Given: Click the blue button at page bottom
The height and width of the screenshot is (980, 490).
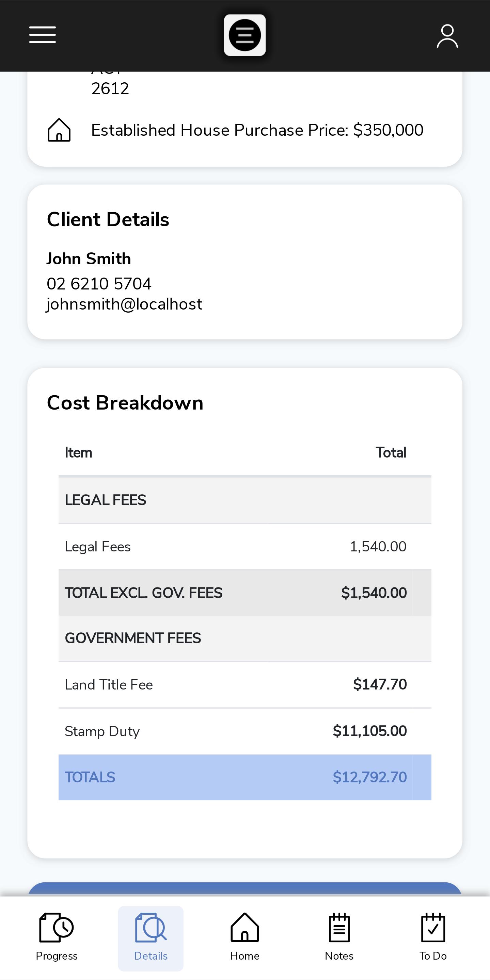Looking at the screenshot, I should point(245,889).
